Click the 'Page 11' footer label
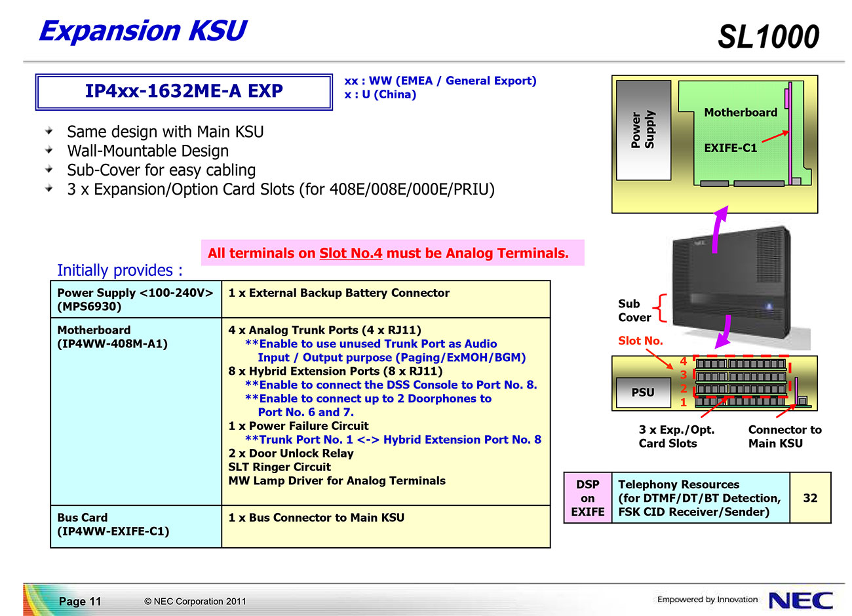Screen dimensions: 852x616 [x=80, y=602]
